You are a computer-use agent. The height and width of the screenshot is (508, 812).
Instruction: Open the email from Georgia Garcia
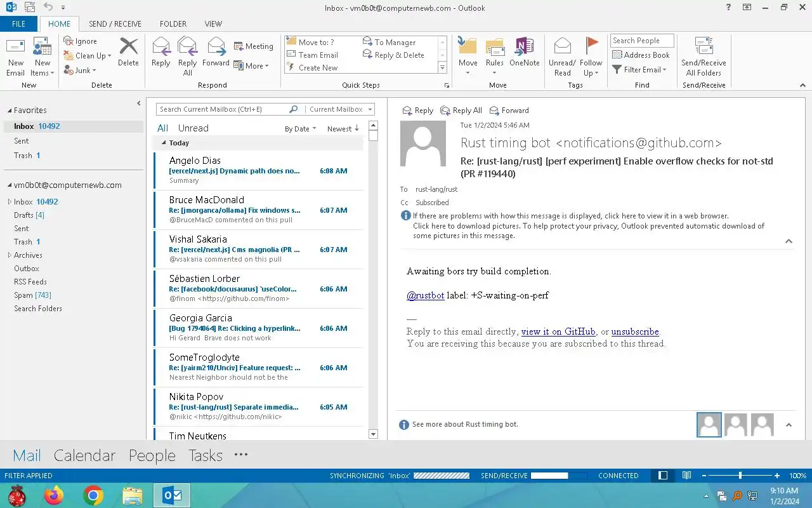click(x=258, y=328)
